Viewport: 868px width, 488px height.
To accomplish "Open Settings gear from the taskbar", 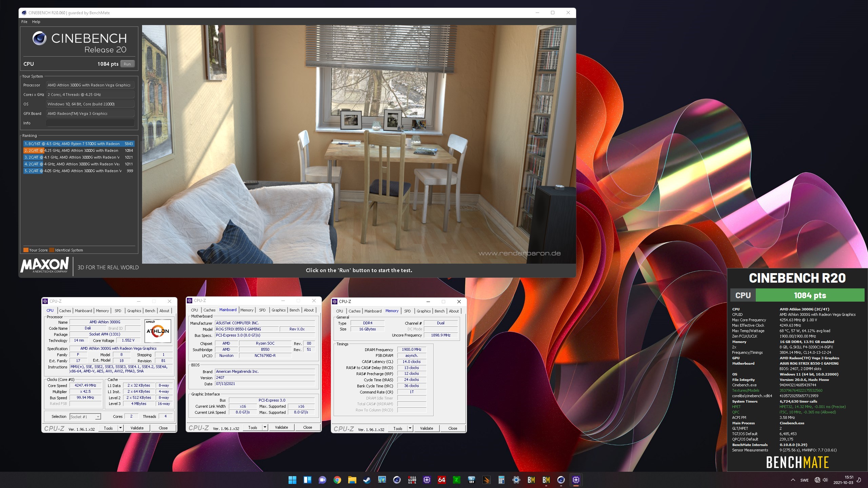I will coord(516,480).
